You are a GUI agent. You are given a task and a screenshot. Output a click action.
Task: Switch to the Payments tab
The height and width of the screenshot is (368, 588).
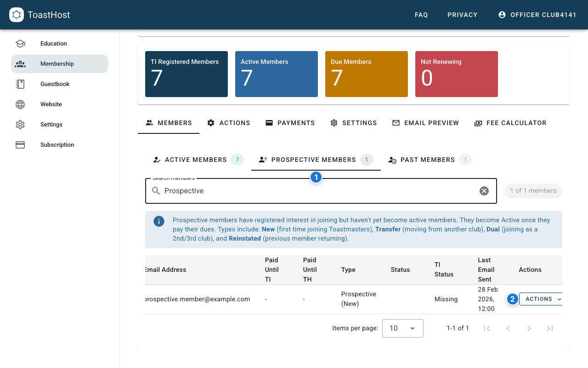(290, 123)
